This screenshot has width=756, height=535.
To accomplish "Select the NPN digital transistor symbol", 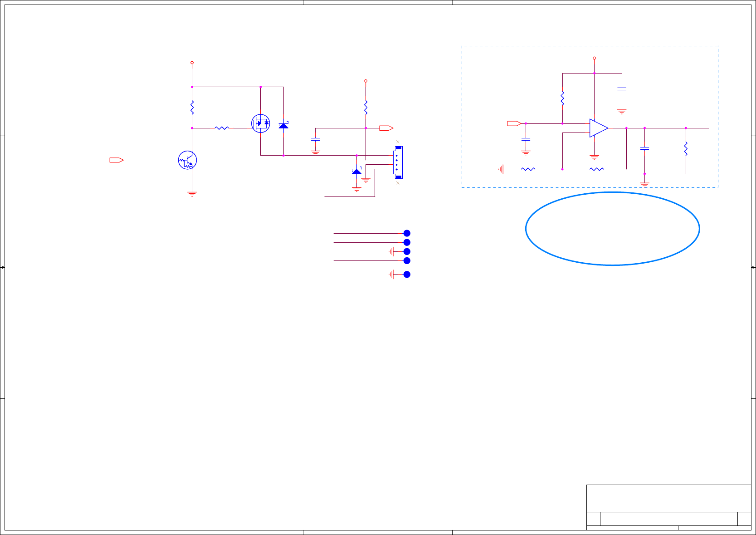I will click(187, 160).
